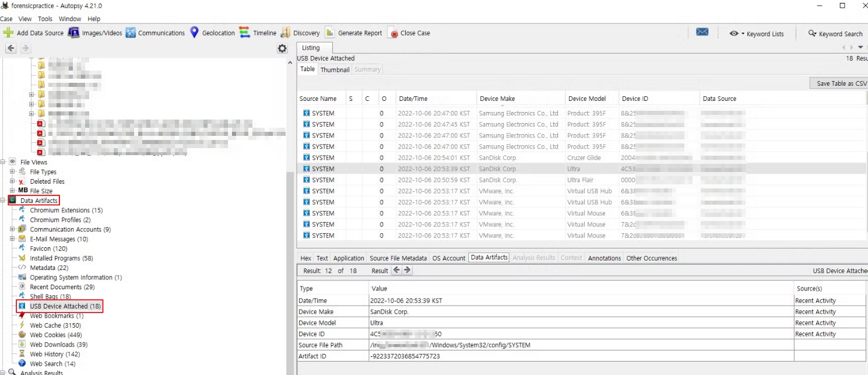Open the Hex content viewer tab
868x375 pixels.
click(x=305, y=258)
